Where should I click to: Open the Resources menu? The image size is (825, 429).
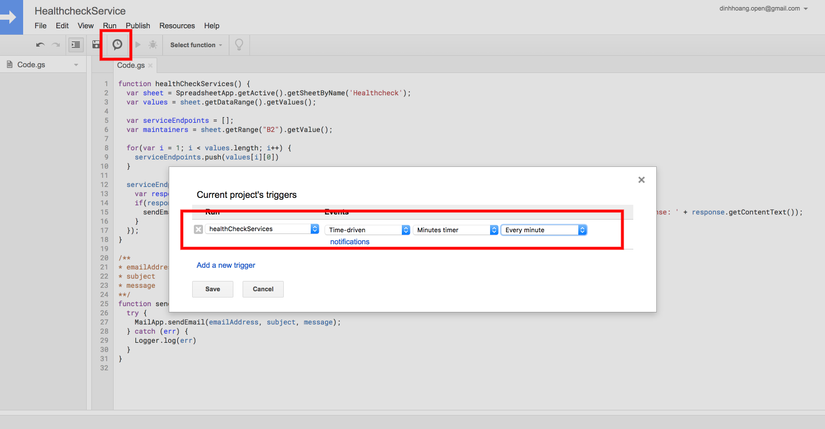tap(177, 26)
